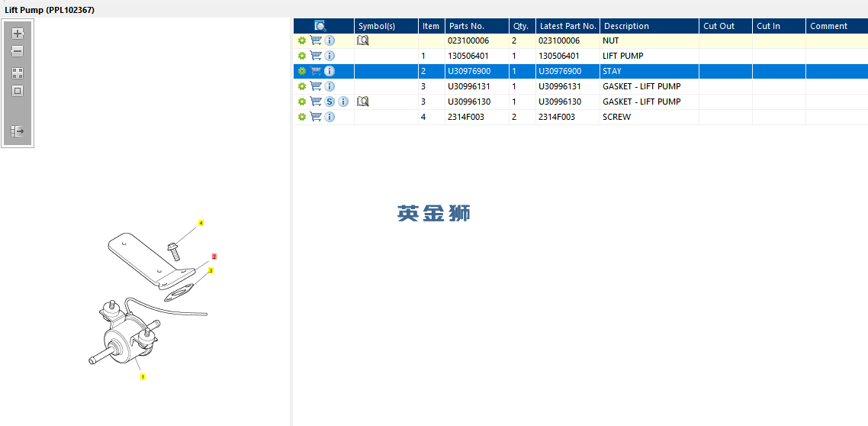
Task: Click the NUT description cell
Action: (649, 41)
